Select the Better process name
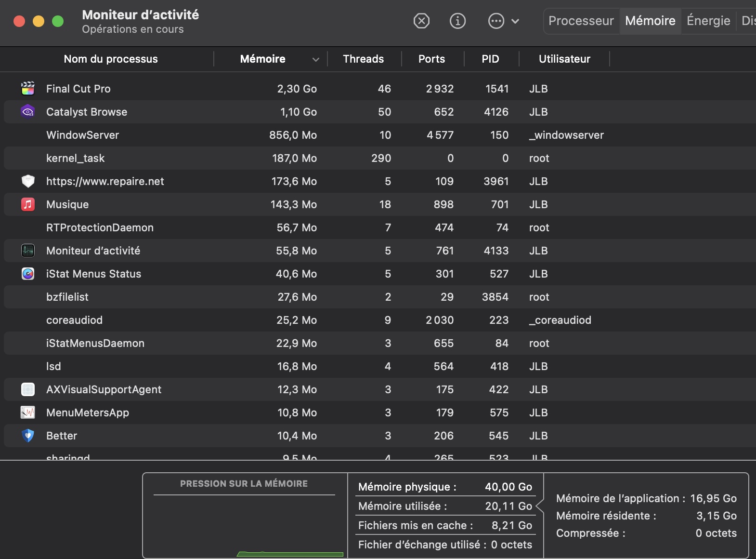Image resolution: width=756 pixels, height=559 pixels. (x=62, y=436)
